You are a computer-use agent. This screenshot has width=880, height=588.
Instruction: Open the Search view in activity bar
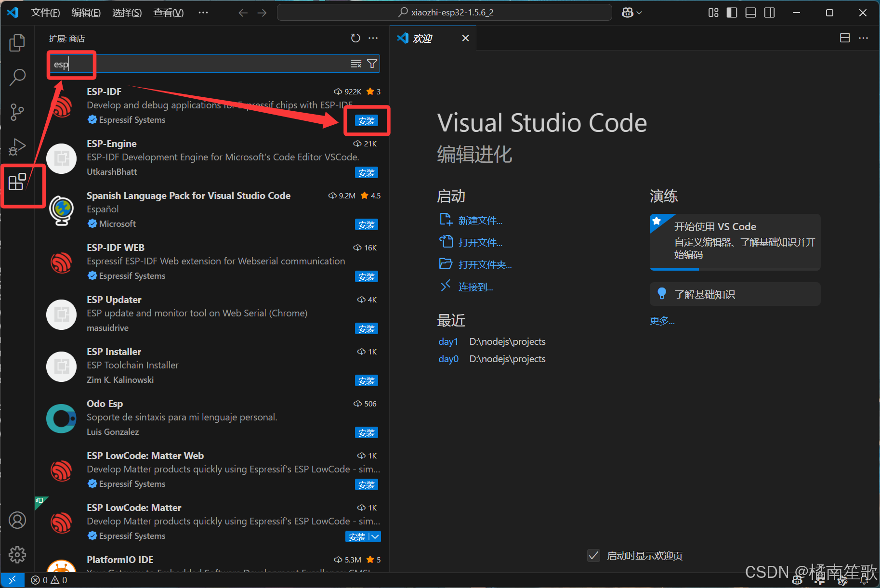pos(17,77)
